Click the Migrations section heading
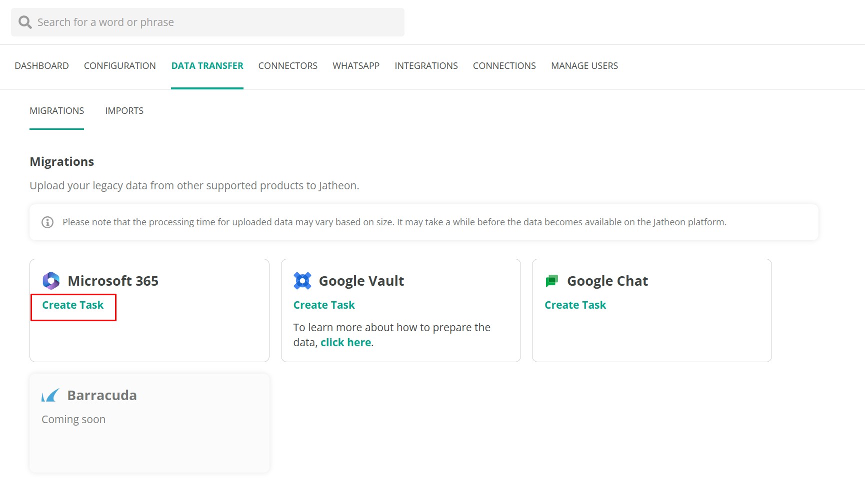This screenshot has height=504, width=865. point(62,162)
